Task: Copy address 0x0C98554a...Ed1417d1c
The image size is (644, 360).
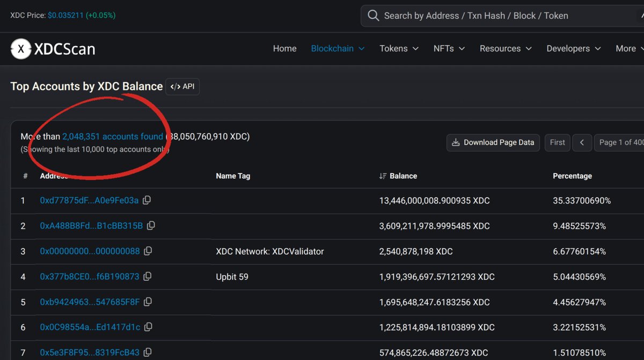Action: tap(148, 327)
